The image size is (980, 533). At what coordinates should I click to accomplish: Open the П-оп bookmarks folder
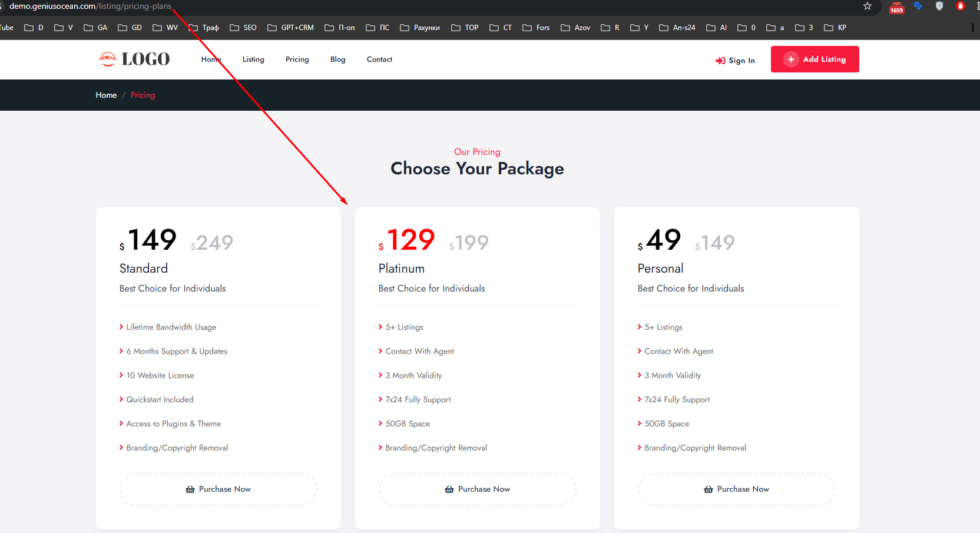point(340,28)
